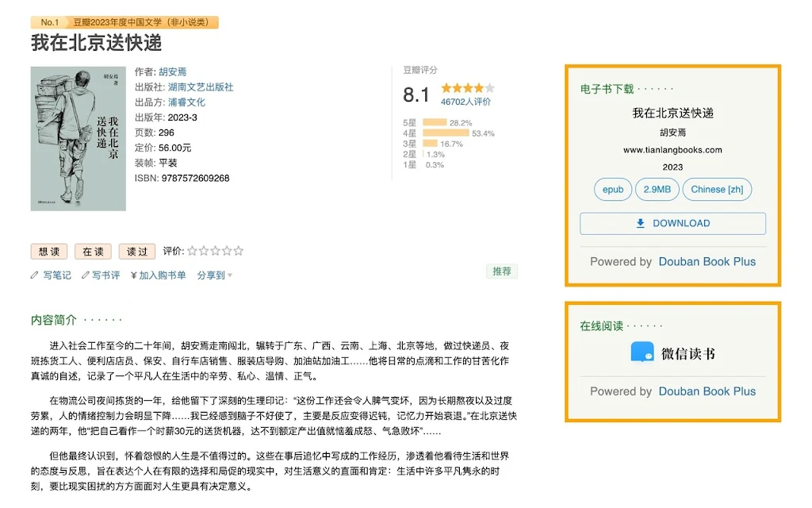Click the 页数 296 value
This screenshot has width=812, height=508.
[167, 133]
